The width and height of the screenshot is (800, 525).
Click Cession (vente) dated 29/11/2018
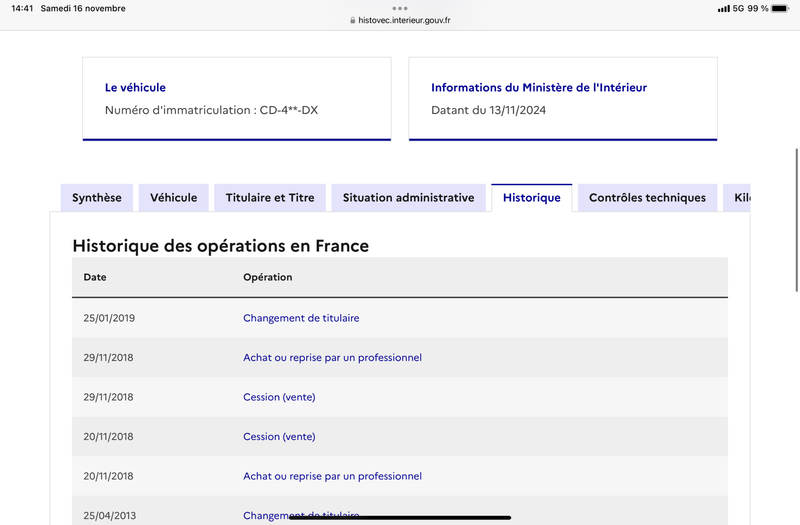279,397
